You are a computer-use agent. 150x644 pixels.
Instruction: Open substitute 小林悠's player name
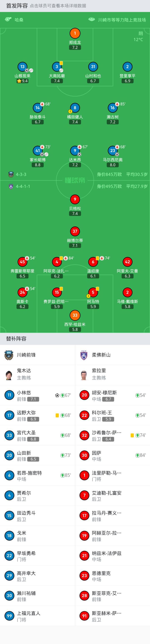[24, 393]
